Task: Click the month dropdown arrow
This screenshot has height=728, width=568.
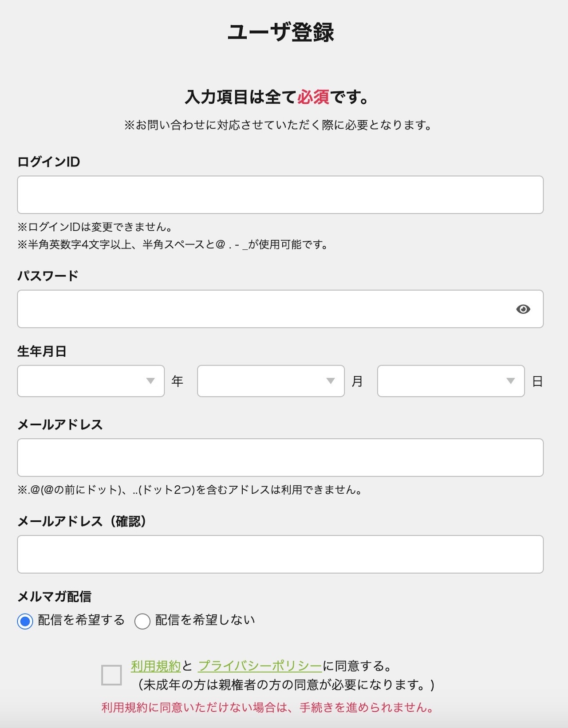Action: pyautogui.click(x=331, y=381)
